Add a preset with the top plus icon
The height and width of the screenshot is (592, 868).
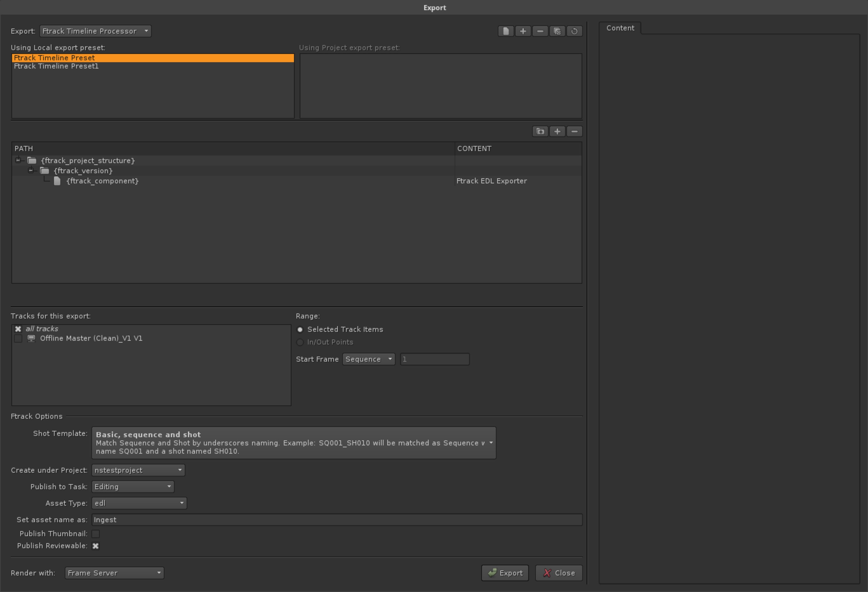click(x=523, y=31)
